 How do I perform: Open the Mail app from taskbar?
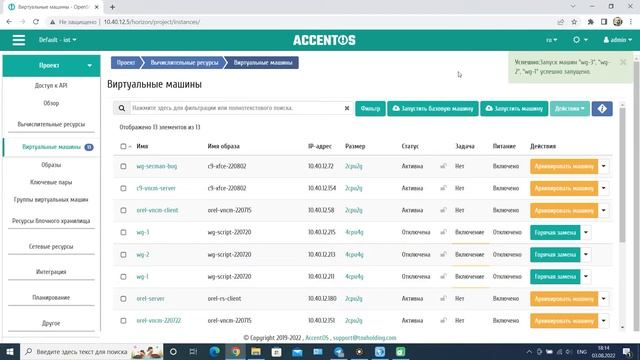pyautogui.click(x=297, y=351)
